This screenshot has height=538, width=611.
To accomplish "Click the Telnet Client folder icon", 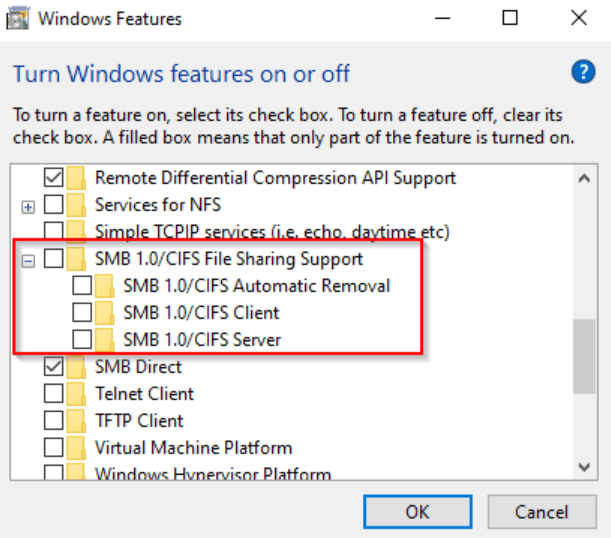I will pyautogui.click(x=77, y=394).
